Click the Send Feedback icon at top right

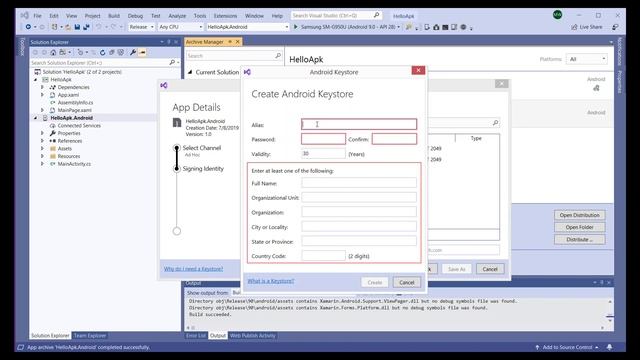tap(615, 27)
